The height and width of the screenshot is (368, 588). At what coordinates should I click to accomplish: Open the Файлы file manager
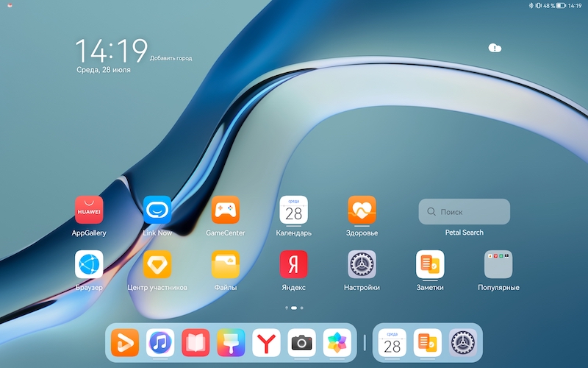226,264
